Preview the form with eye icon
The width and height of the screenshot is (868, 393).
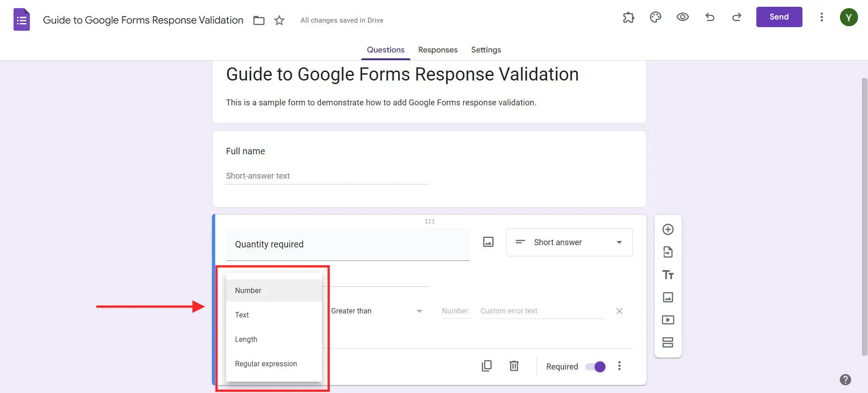coord(683,17)
